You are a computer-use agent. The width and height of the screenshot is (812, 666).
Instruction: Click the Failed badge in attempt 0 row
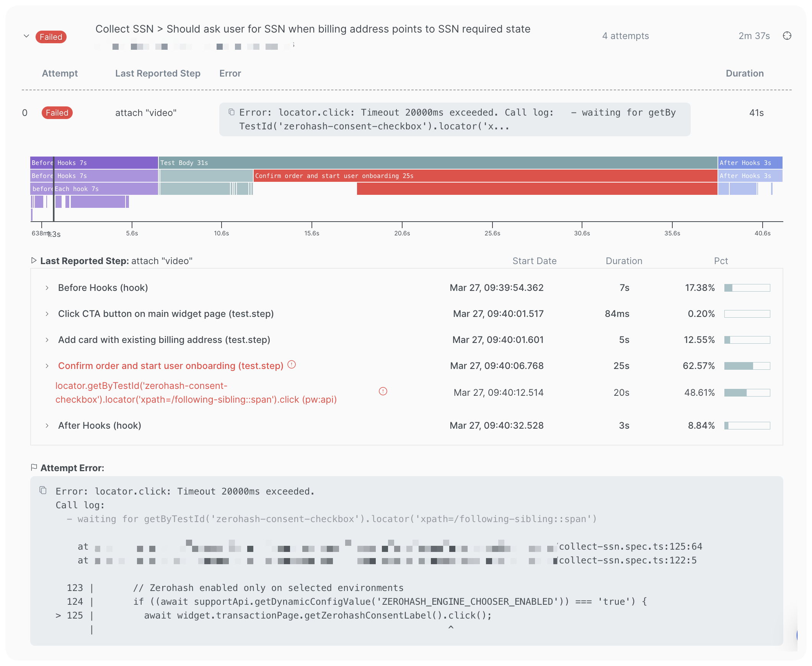[57, 113]
